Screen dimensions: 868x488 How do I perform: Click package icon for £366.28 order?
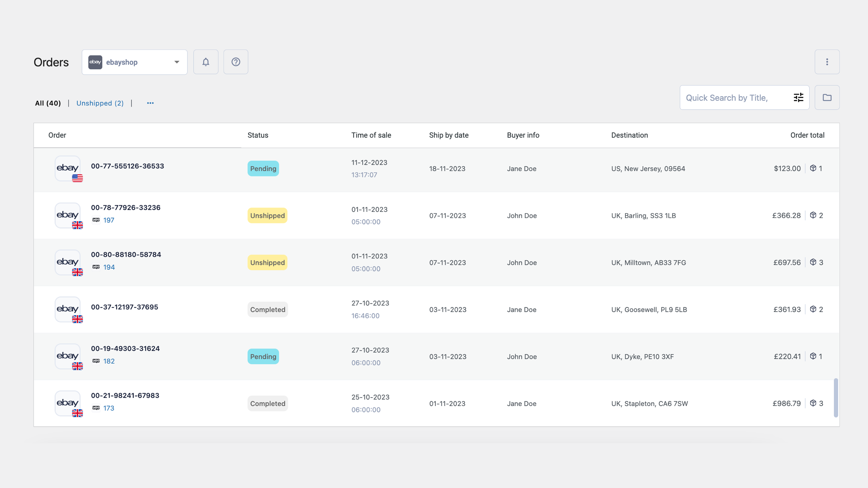click(x=813, y=215)
